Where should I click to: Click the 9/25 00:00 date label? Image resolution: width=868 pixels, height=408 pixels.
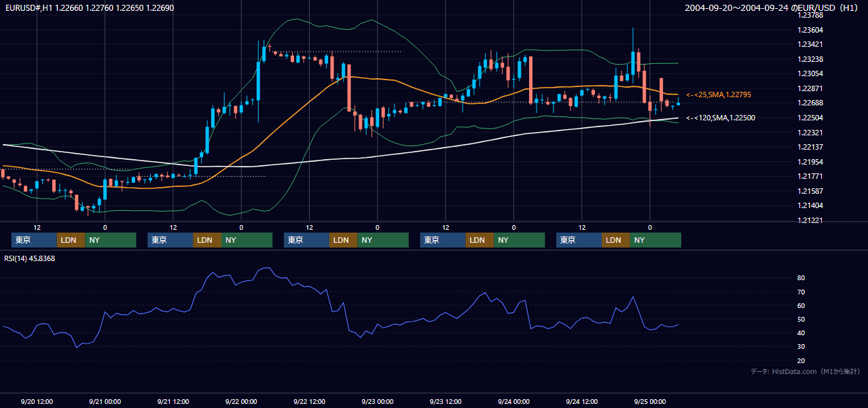pos(649,401)
